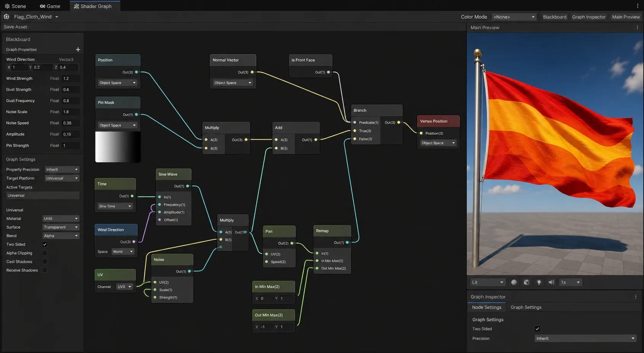Toggle preview lighting bulb icon
Screen dimensions: 644x353
539,282
